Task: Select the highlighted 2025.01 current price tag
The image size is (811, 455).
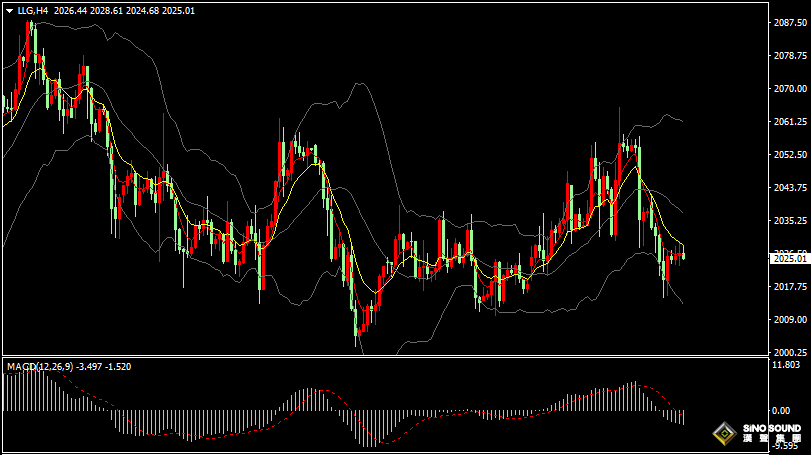Action: click(791, 259)
